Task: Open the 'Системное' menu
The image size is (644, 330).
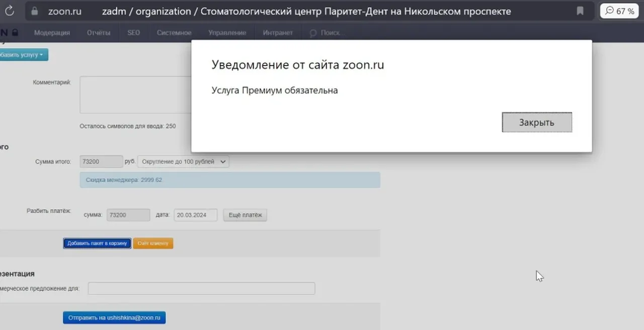Action: [174, 33]
